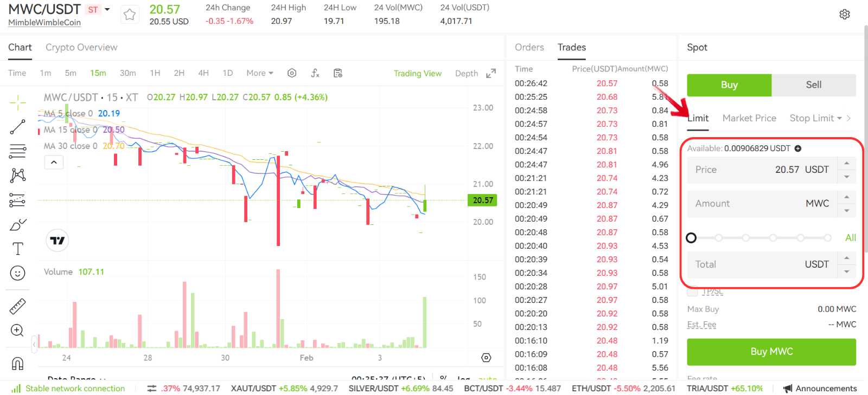This screenshot has width=868, height=395.
Task: Click the Amount MWC input field
Action: pyautogui.click(x=762, y=204)
